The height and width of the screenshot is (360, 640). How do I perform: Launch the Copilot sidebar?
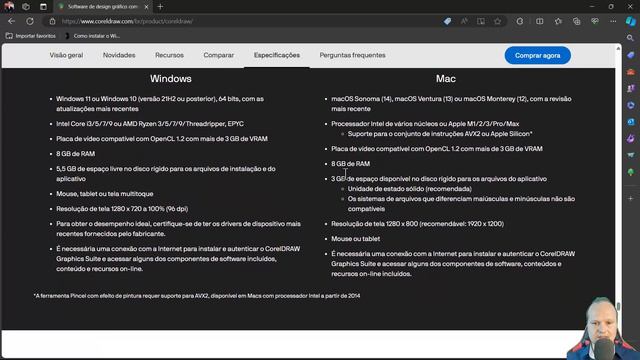(631, 21)
